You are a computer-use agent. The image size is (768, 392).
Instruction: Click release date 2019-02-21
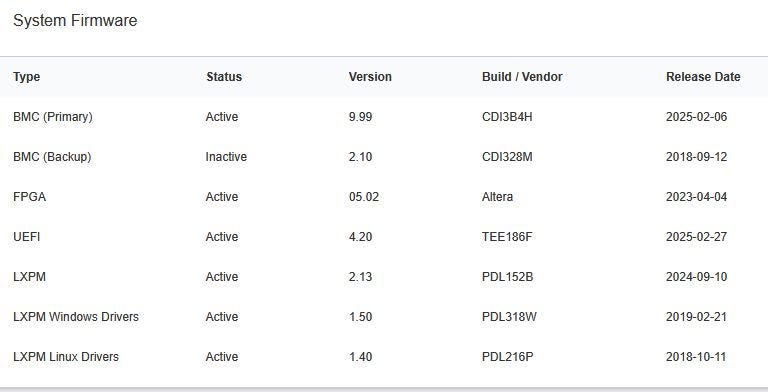[696, 317]
